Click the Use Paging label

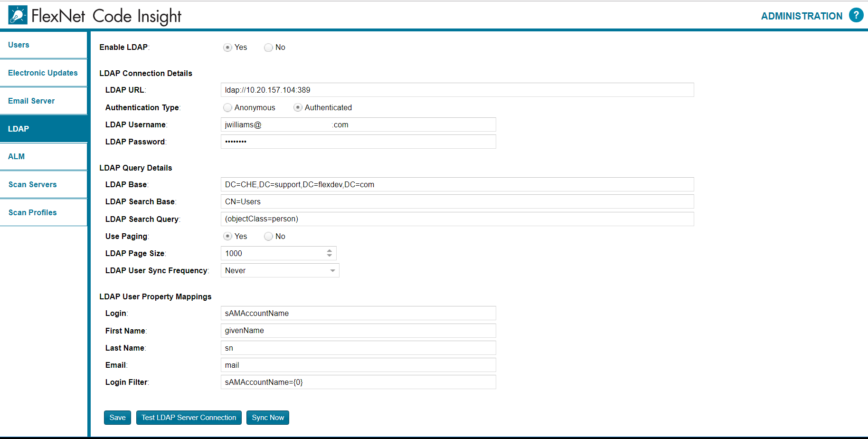127,237
